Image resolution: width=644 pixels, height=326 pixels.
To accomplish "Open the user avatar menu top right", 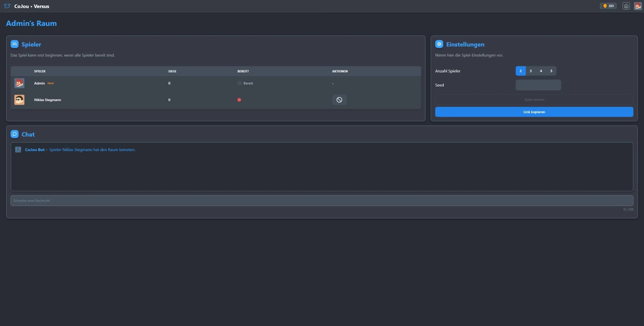I will tap(638, 6).
